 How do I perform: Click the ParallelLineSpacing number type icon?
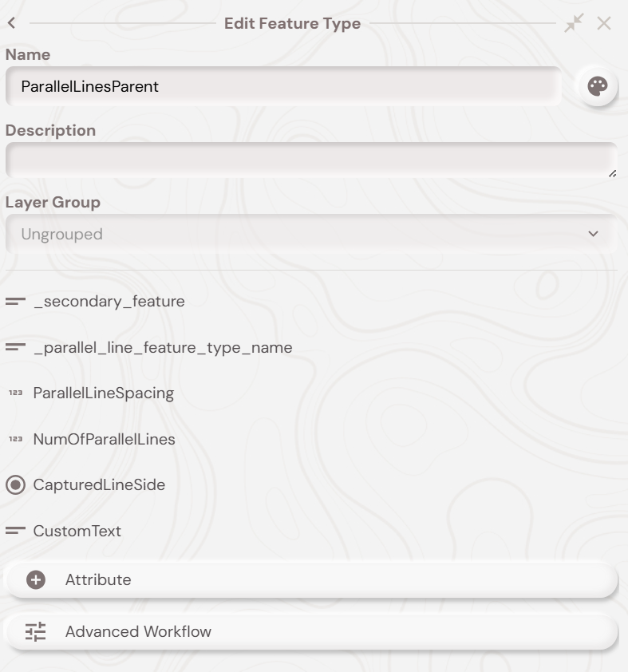click(x=15, y=393)
